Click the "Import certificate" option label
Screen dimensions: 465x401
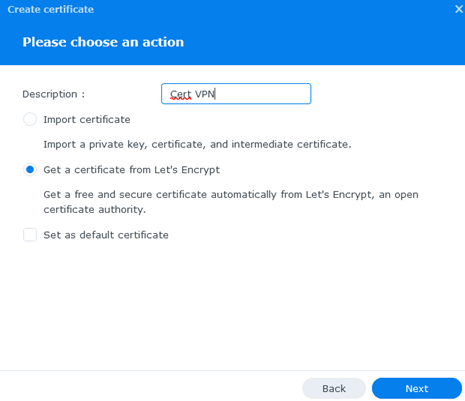coord(87,119)
